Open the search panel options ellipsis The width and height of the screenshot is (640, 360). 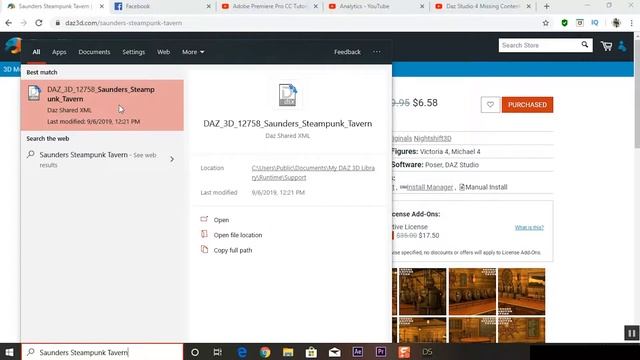(x=377, y=52)
